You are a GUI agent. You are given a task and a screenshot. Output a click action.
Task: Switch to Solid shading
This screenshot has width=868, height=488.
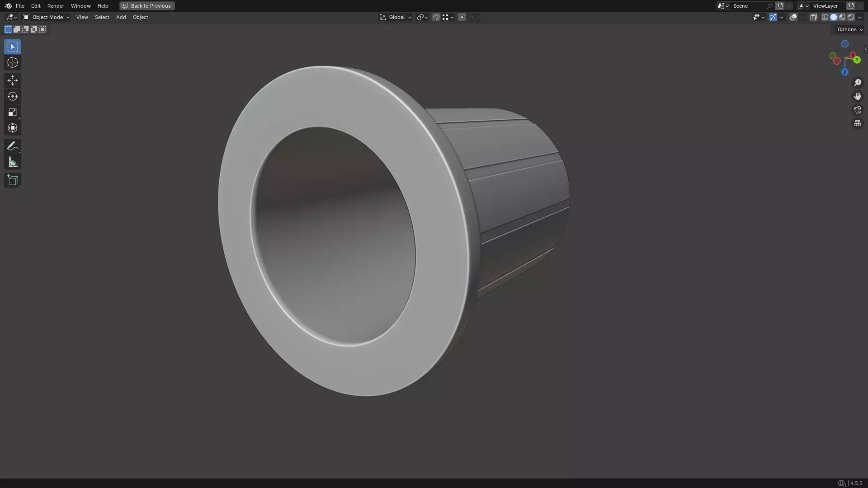[x=834, y=17]
